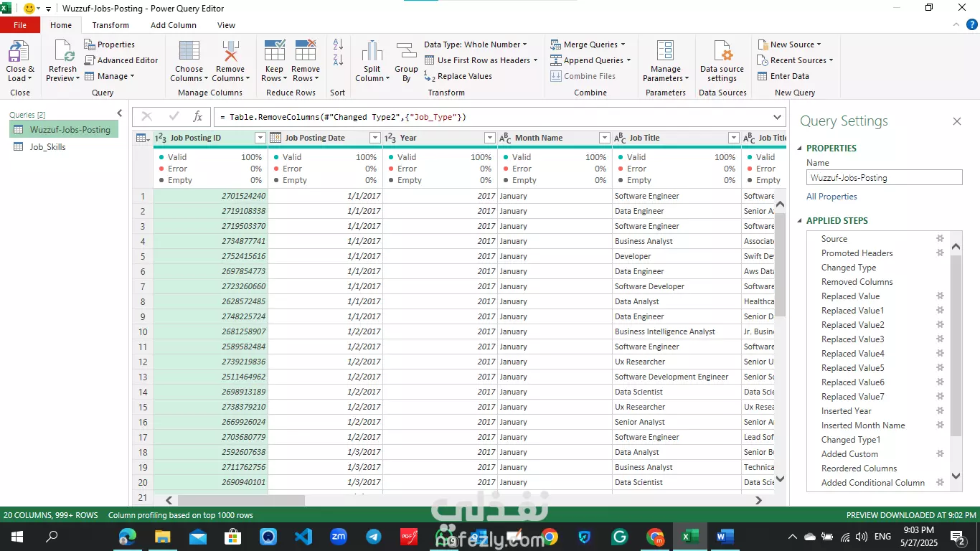Switch to the View tab
This screenshot has width=980, height=551.
pos(226,25)
